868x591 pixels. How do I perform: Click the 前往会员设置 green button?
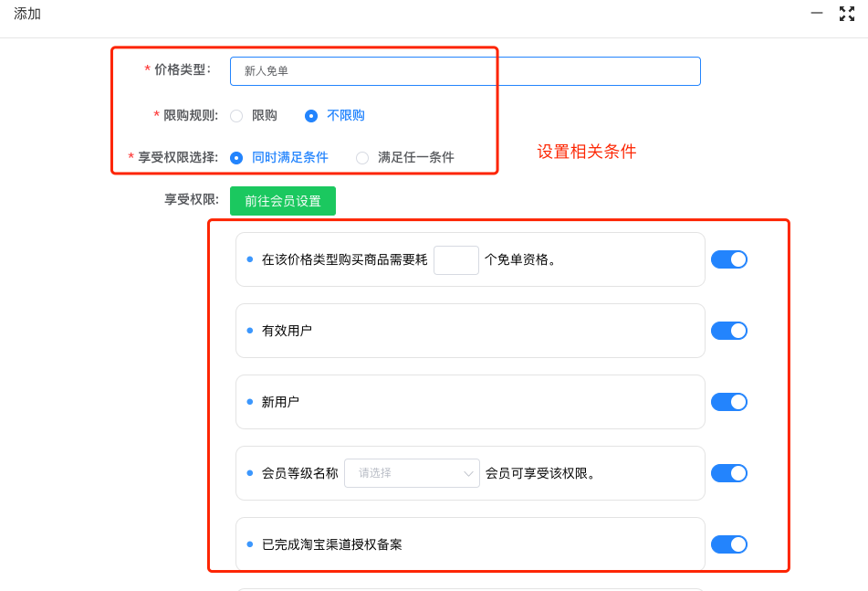click(x=283, y=201)
